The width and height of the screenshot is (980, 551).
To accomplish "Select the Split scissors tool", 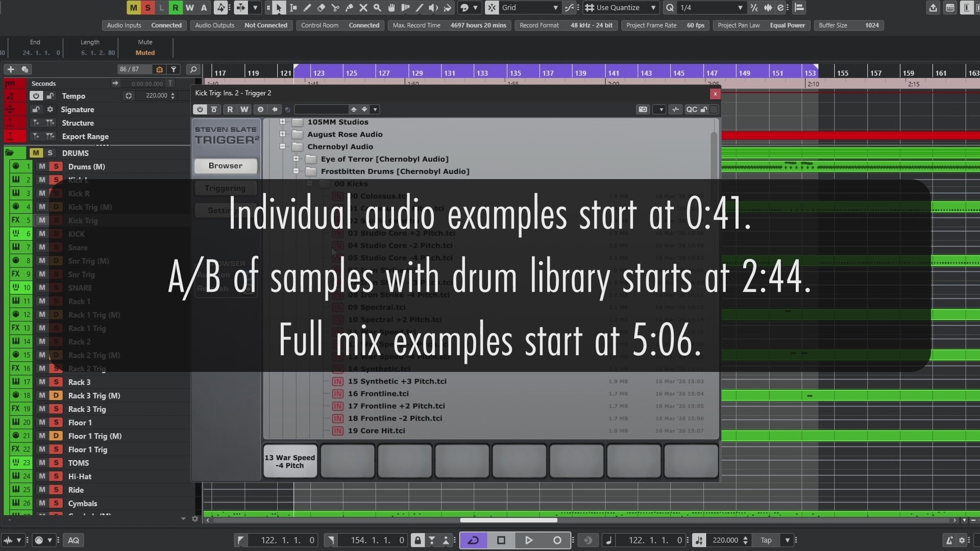I will coord(335,8).
